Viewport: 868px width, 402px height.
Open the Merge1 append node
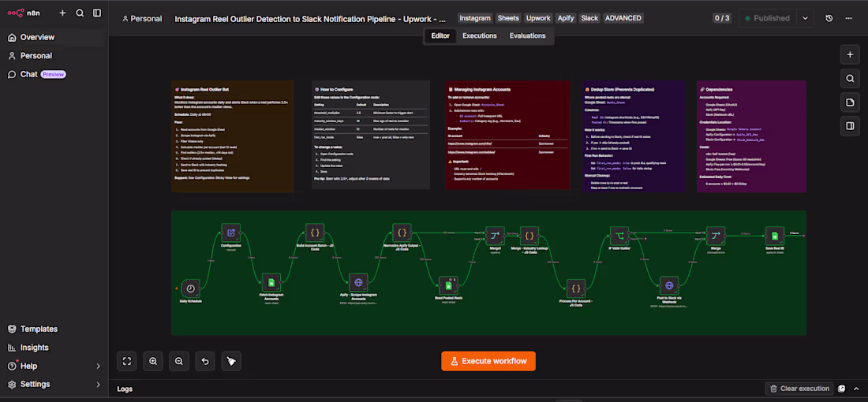pos(495,236)
